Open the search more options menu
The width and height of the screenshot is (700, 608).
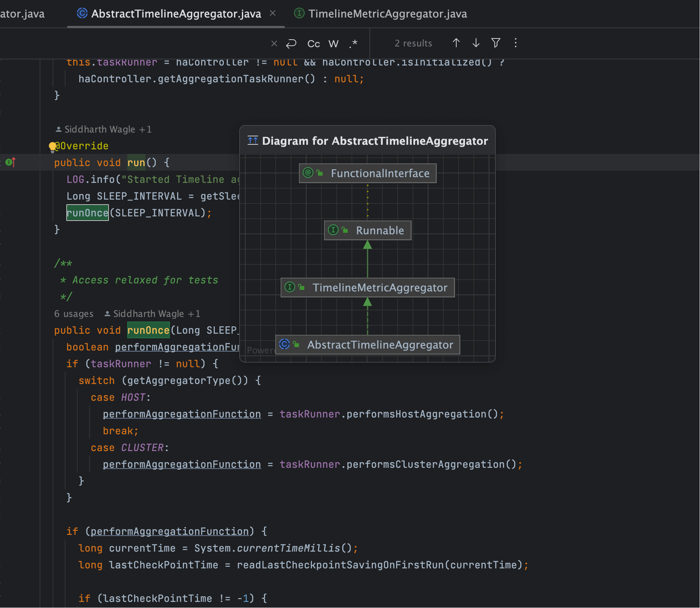point(516,43)
